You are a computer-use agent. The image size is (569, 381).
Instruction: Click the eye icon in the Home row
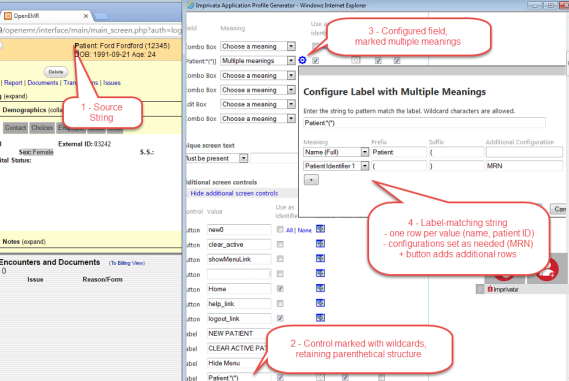(x=320, y=288)
